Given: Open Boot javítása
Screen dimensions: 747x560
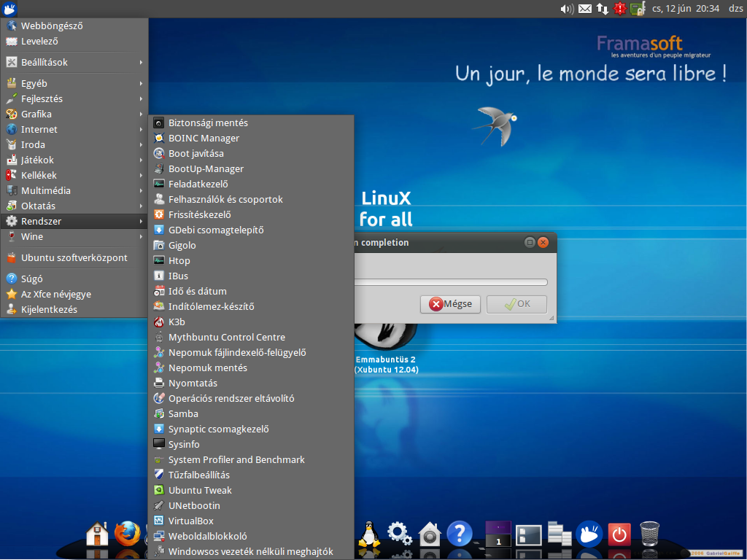Looking at the screenshot, I should tap(251, 153).
